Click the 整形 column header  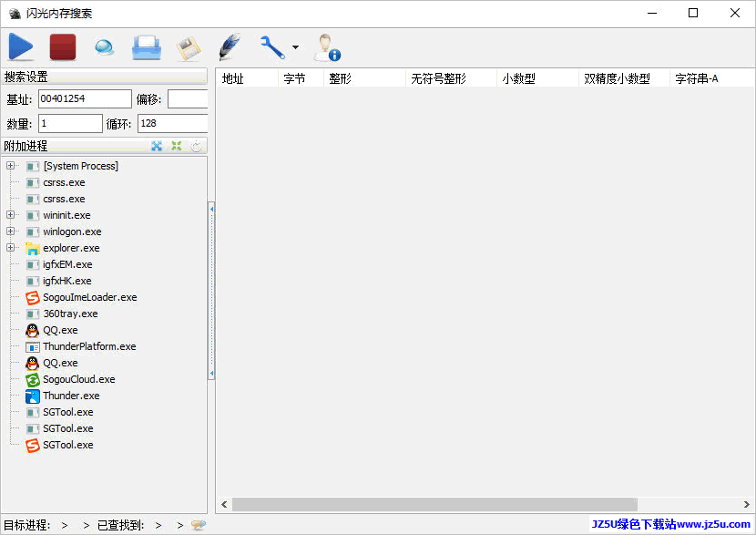365,78
